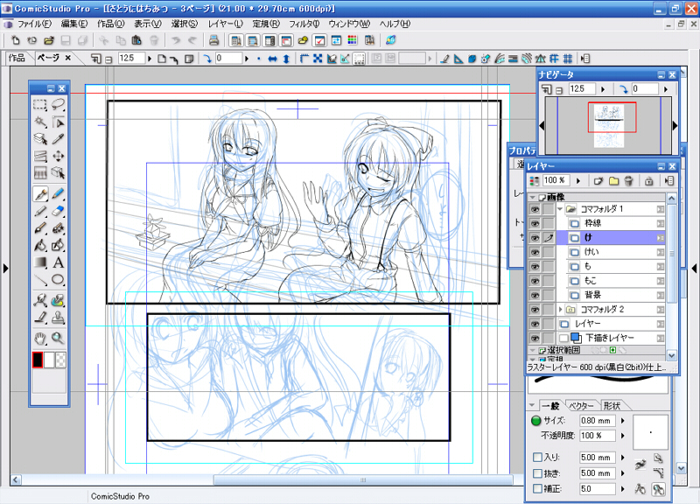Click the print icon in toolbar
Image resolution: width=700 pixels, height=504 pixels.
tap(214, 41)
